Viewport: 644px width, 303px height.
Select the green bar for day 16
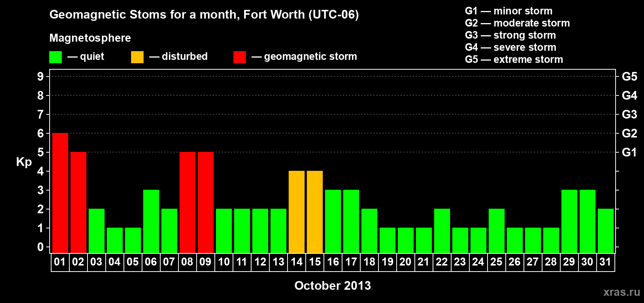coord(333,222)
